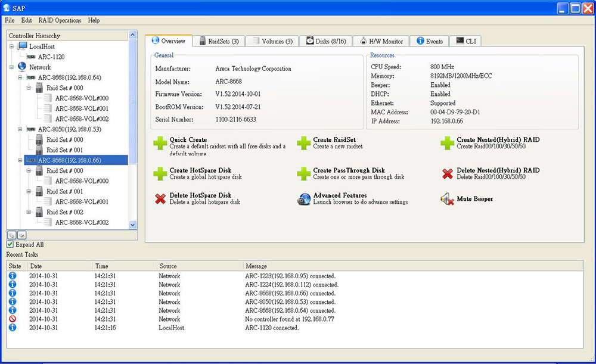Image resolution: width=596 pixels, height=364 pixels.
Task: Click the controller tree scrollbar up arrow
Action: click(x=133, y=35)
